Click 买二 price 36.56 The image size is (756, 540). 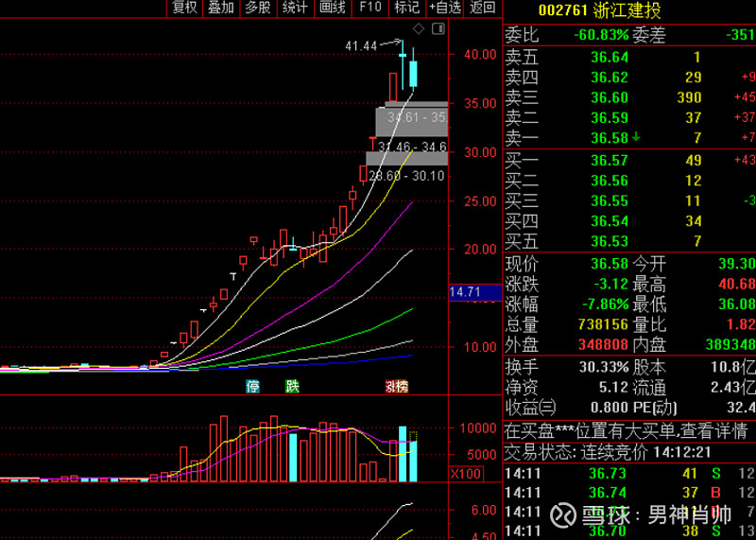point(610,181)
